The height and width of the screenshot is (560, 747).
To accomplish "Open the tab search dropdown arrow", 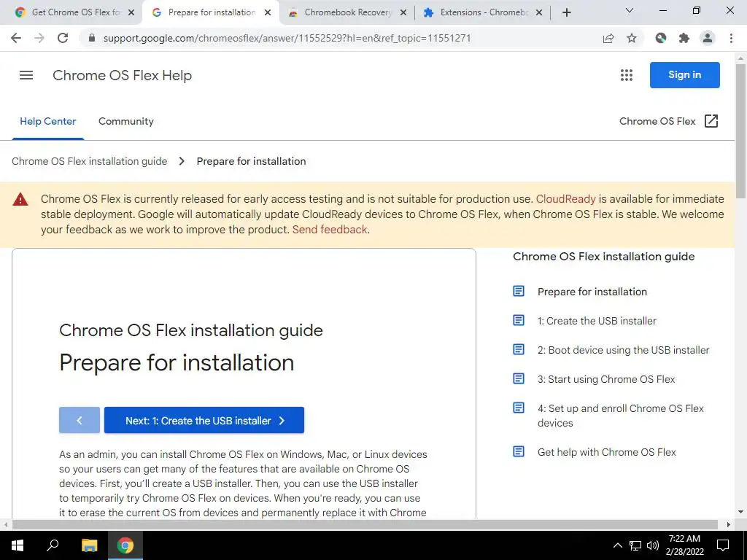I will click(630, 10).
